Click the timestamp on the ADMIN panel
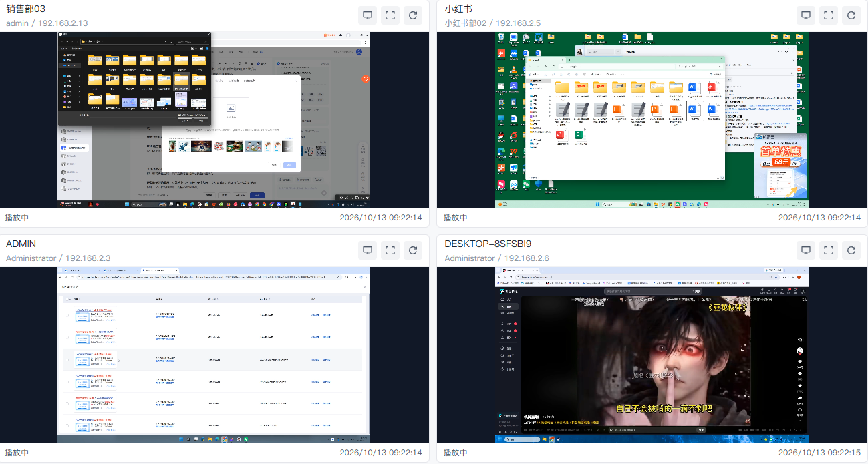This screenshot has height=464, width=868. coord(381,453)
